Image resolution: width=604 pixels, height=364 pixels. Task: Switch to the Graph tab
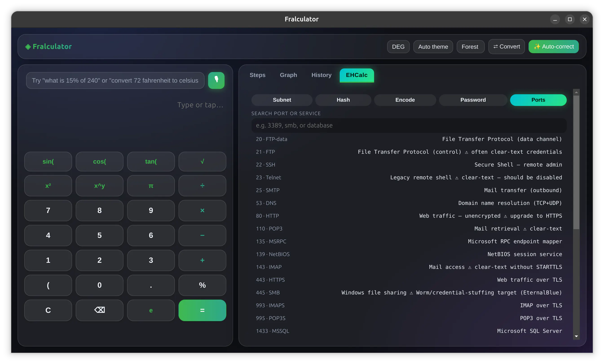click(288, 75)
